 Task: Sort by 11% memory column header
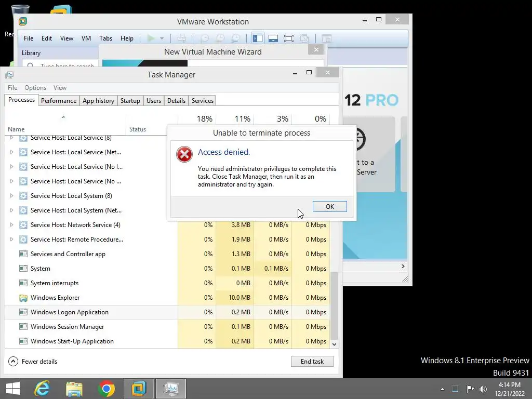[235, 120]
